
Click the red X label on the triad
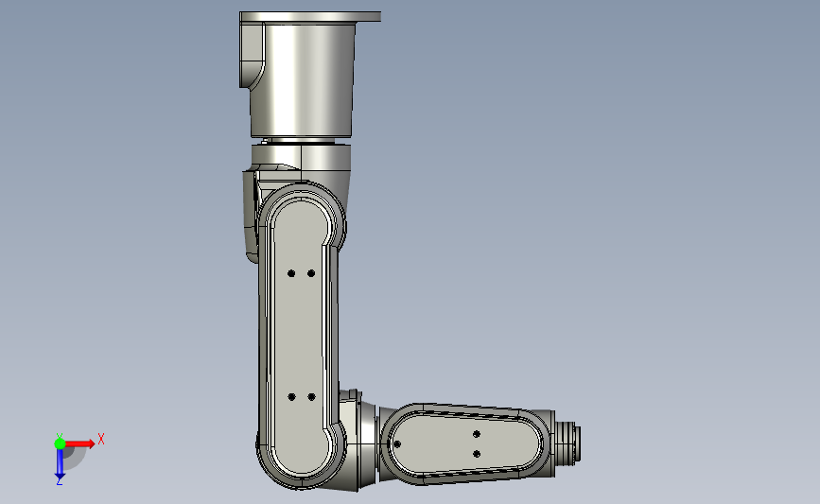101,439
